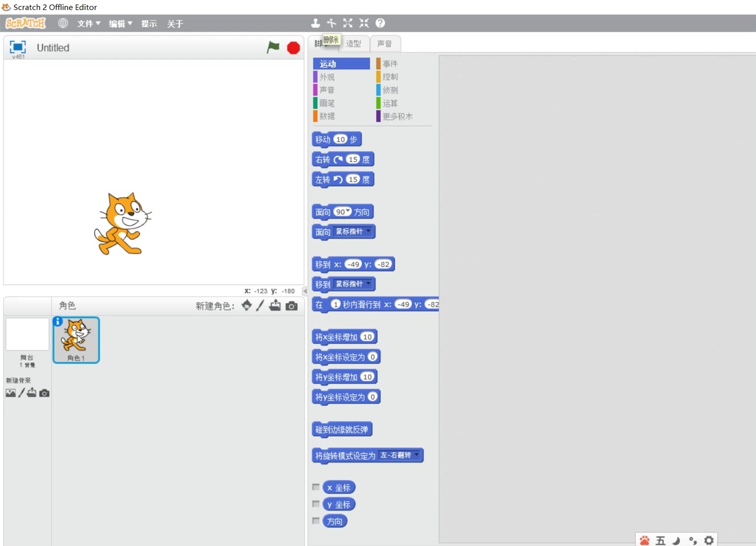Select the 舞台 backdrop thumbnail
756x546 pixels.
(27, 334)
